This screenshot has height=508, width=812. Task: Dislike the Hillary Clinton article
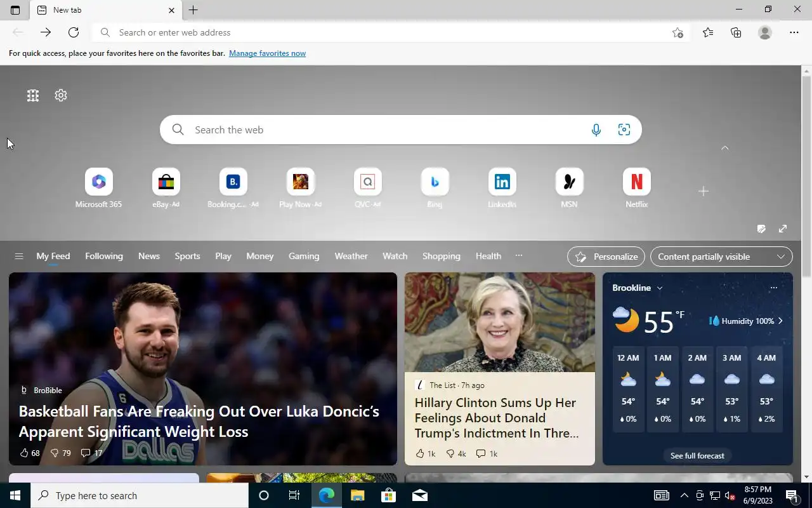[x=455, y=453]
